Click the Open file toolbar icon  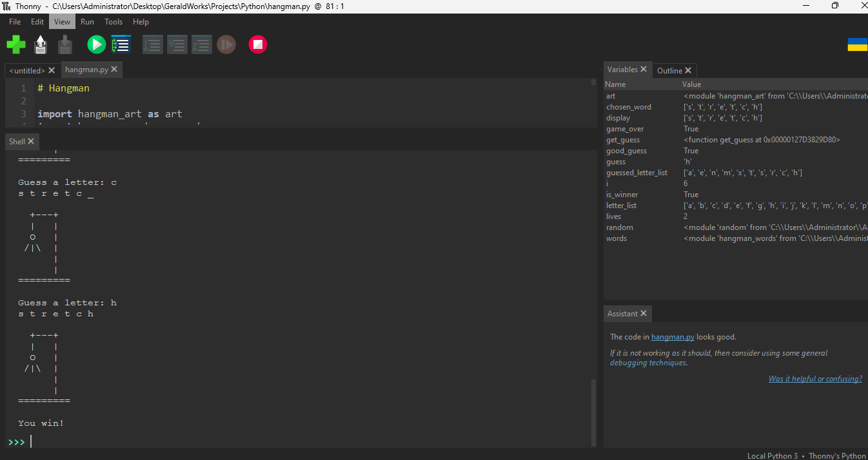tap(41, 44)
